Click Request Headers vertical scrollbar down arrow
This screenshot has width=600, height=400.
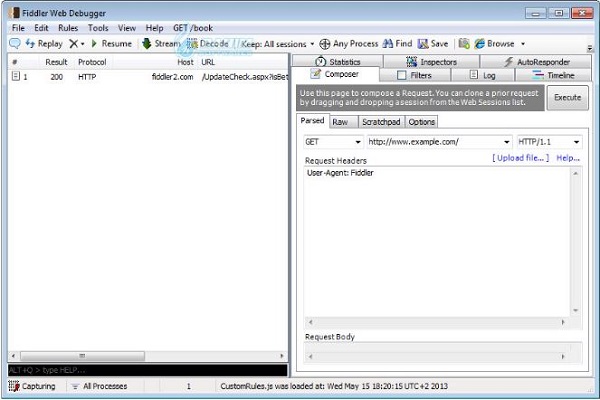tap(575, 310)
